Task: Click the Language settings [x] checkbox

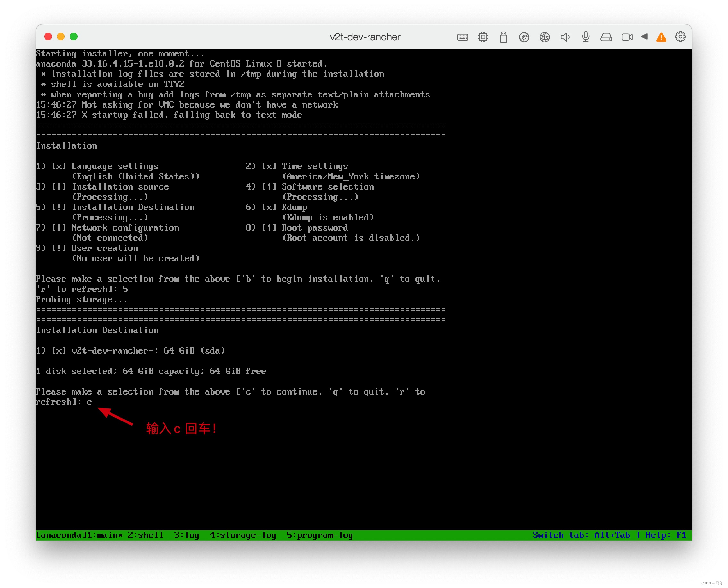Action: (59, 166)
